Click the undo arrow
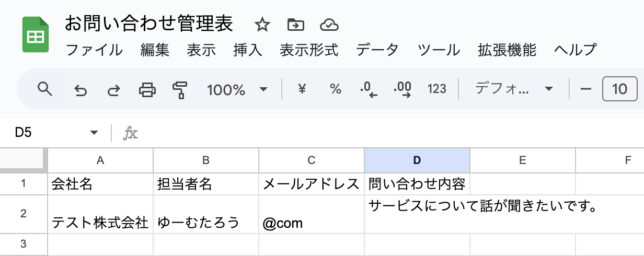Screen dimensions: 644x256 (80, 90)
